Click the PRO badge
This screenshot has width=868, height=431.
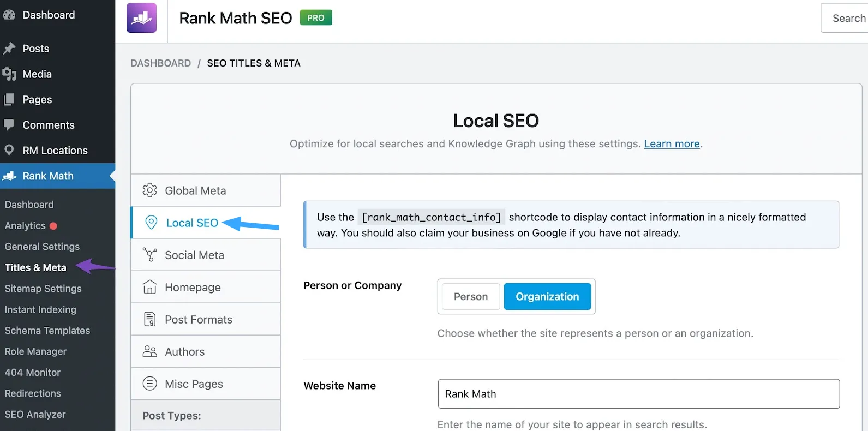[316, 18]
